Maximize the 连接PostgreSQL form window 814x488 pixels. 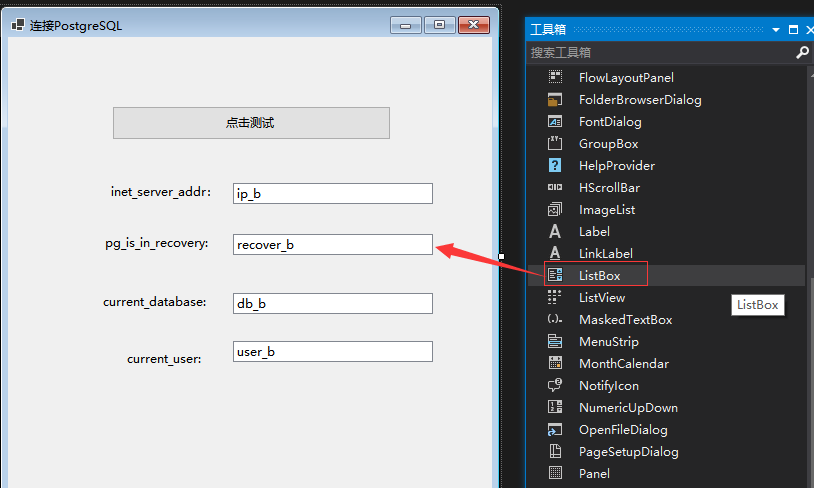click(440, 25)
